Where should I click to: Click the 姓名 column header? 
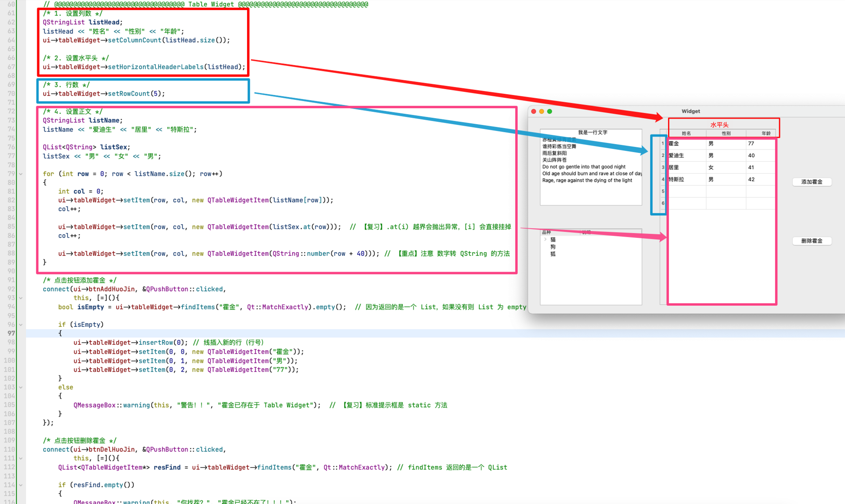(686, 133)
